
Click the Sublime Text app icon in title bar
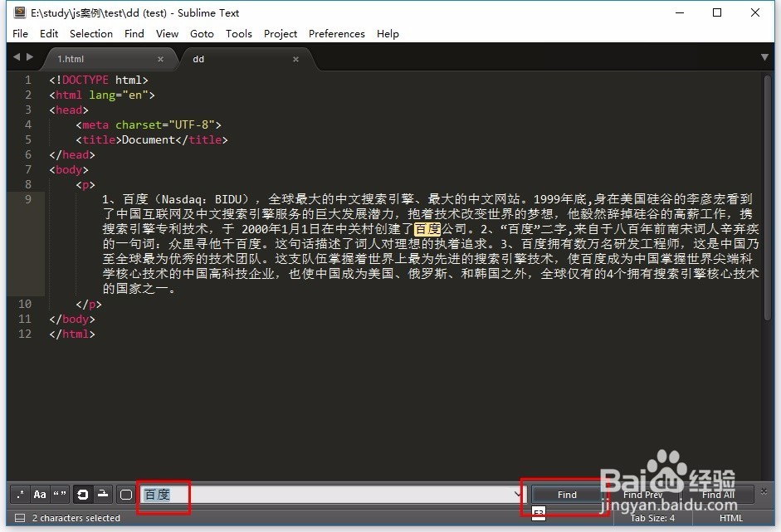[x=20, y=12]
